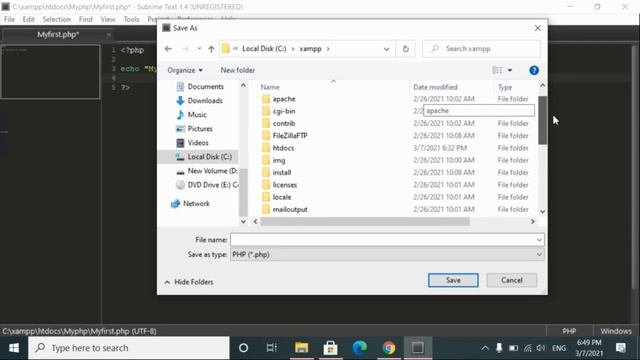Image resolution: width=640 pixels, height=360 pixels.
Task: Open the File name dropdown arrow
Action: pos(539,240)
